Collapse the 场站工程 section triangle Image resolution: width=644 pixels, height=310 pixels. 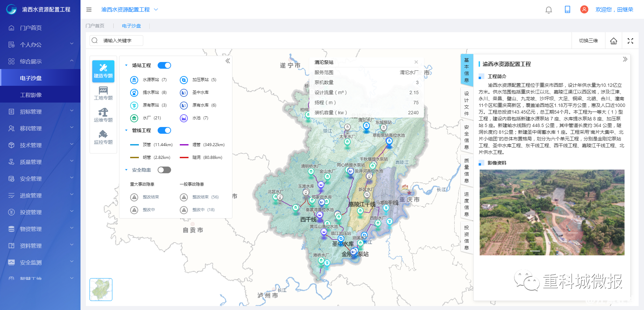(x=126, y=65)
